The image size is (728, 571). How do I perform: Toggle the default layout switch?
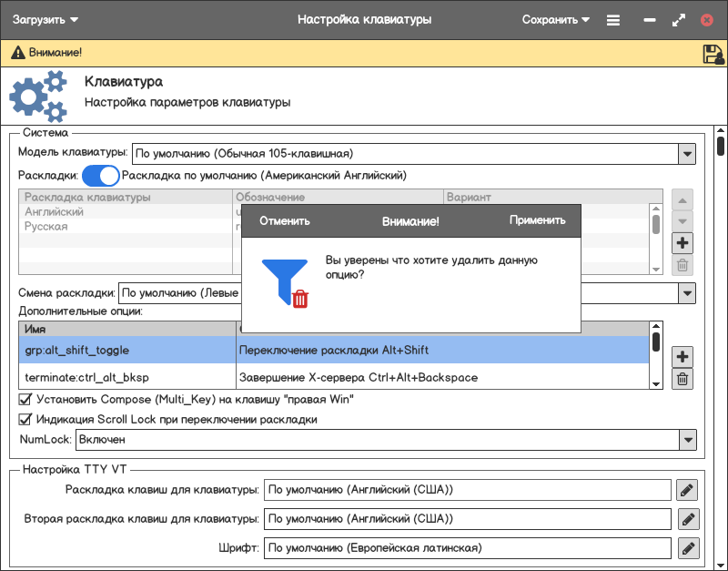click(x=101, y=175)
